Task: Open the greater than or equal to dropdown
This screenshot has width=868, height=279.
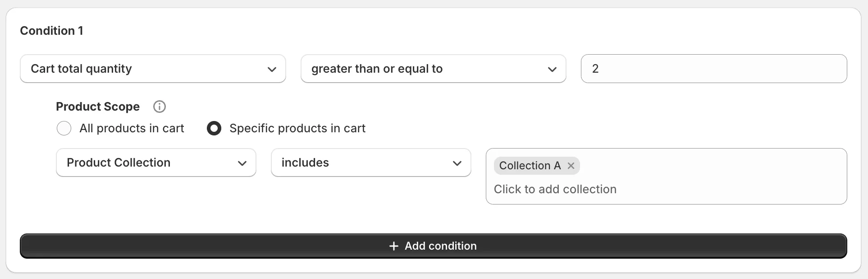Action: [x=433, y=69]
